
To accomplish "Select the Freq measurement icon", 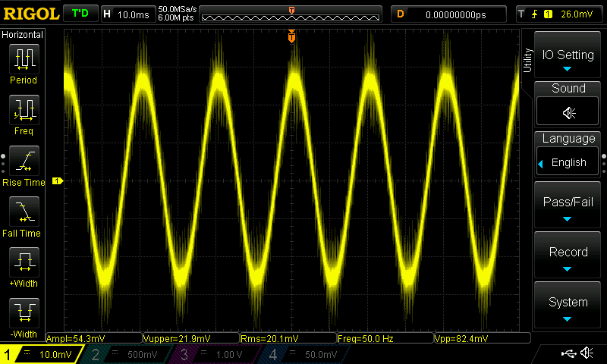I will click(x=24, y=109).
